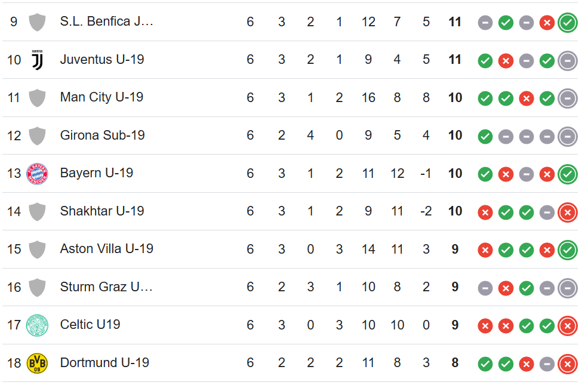The height and width of the screenshot is (385, 588).
Task: Click Girona Sub-19's first green win icon
Action: [x=485, y=137]
